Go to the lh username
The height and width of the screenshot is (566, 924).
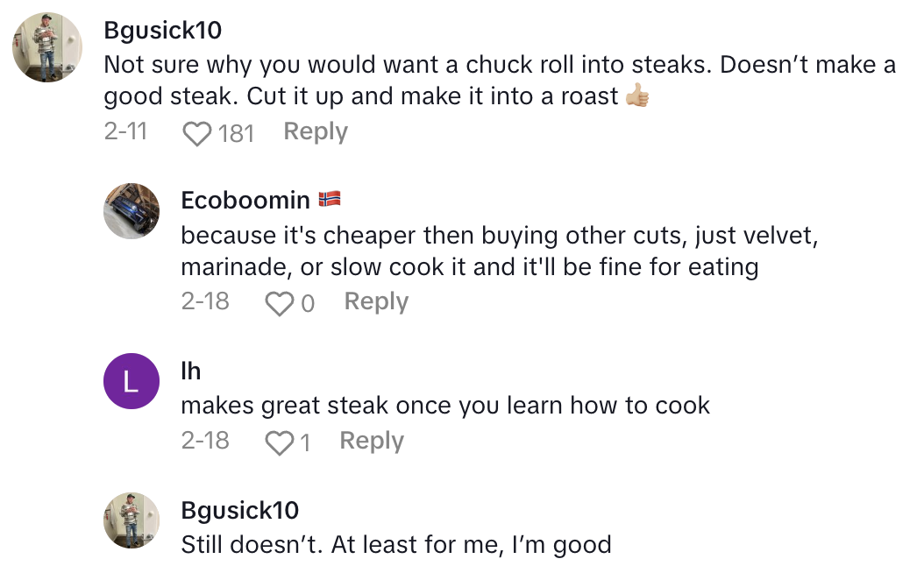point(191,371)
